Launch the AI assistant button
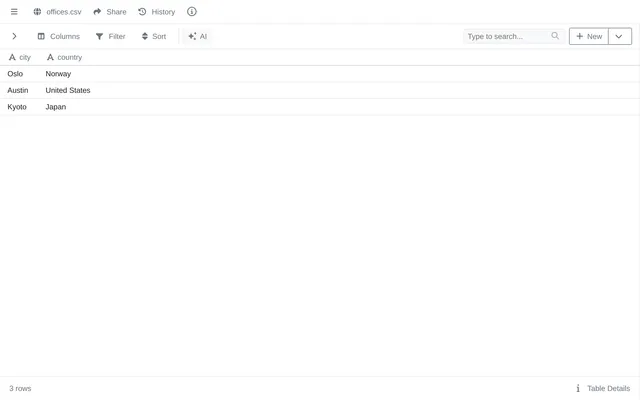 [x=198, y=36]
